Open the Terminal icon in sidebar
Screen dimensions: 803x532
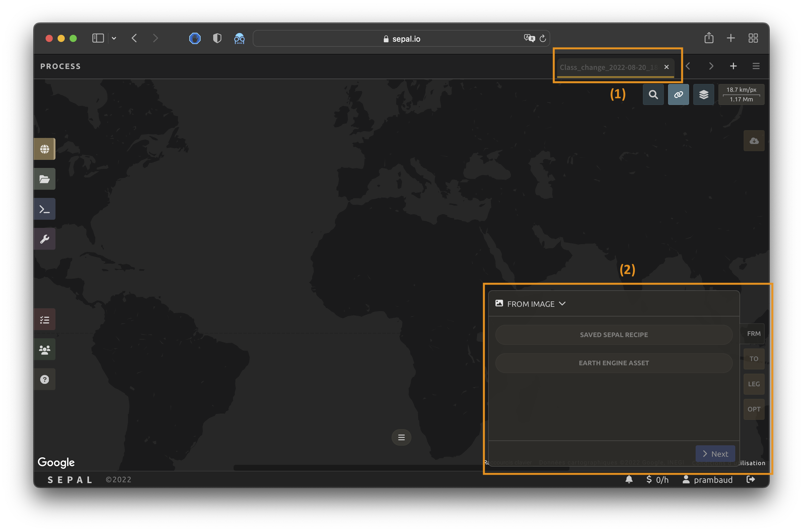44,209
